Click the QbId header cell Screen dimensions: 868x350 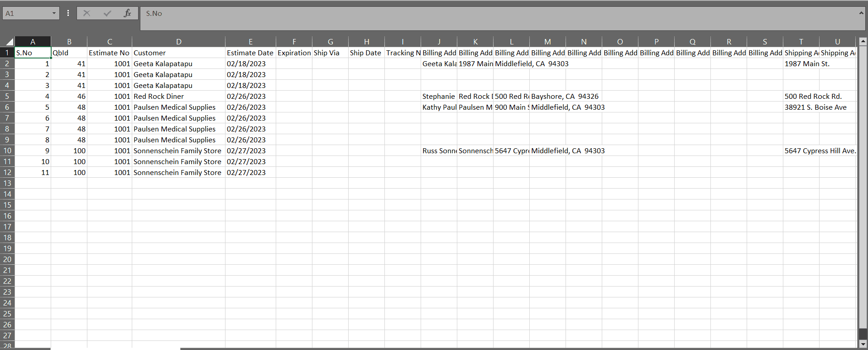point(69,53)
